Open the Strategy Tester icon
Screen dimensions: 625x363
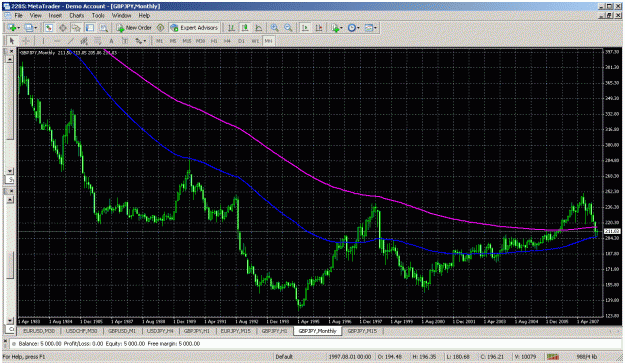click(104, 27)
